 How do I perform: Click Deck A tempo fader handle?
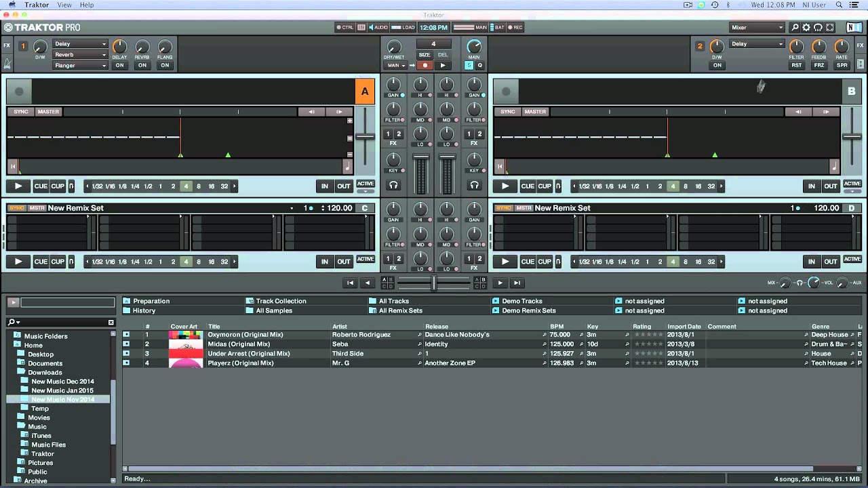coord(366,137)
